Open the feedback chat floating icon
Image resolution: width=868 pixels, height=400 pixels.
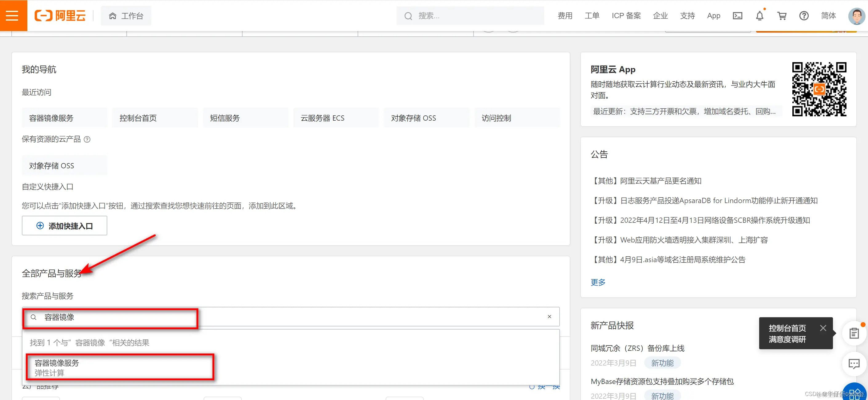point(854,364)
